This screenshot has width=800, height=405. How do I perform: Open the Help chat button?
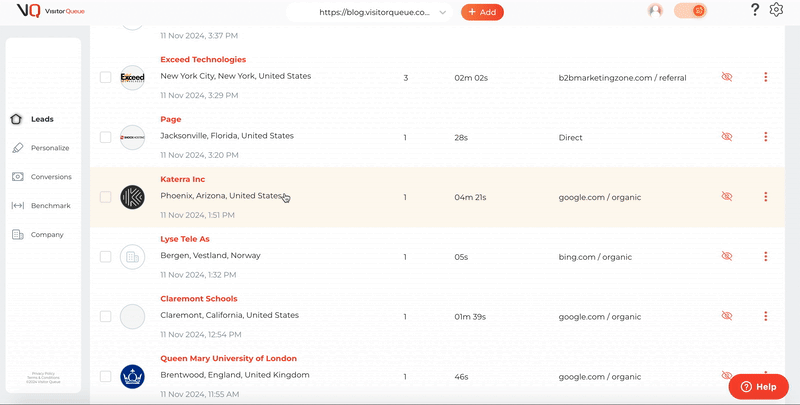759,387
